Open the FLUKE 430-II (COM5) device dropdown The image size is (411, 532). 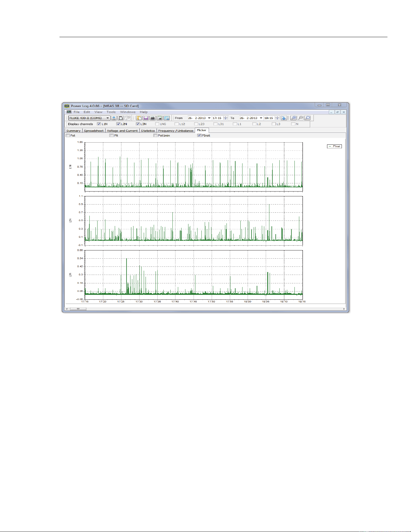108,118
